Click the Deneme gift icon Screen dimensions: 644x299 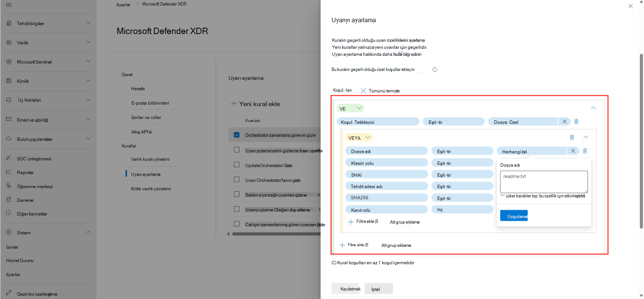pyautogui.click(x=8, y=200)
